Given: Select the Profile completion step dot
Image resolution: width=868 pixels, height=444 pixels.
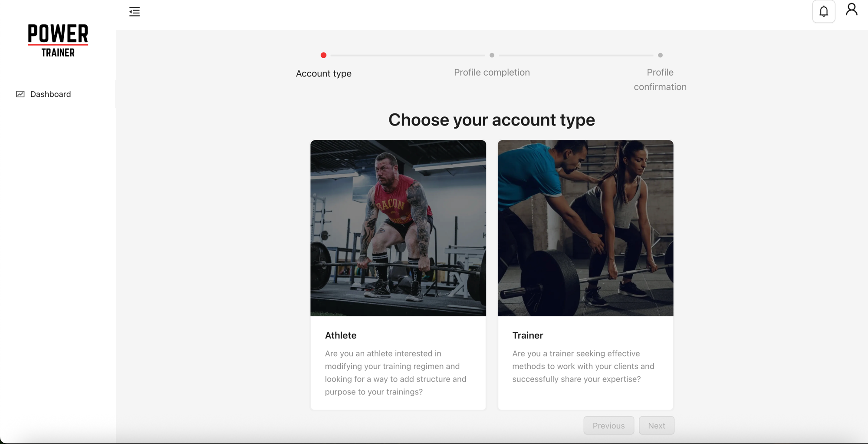Looking at the screenshot, I should pyautogui.click(x=492, y=55).
